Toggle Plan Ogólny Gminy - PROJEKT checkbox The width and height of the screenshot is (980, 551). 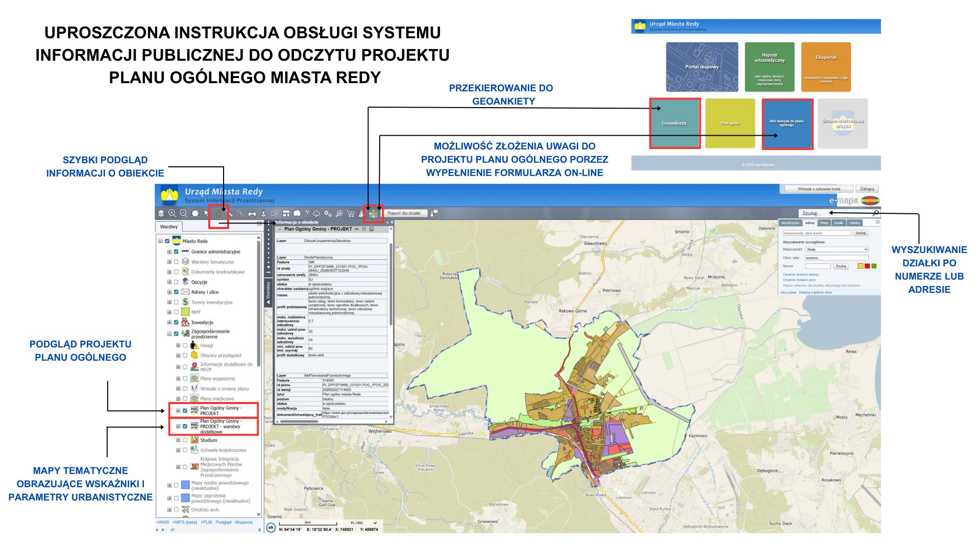coord(185,410)
